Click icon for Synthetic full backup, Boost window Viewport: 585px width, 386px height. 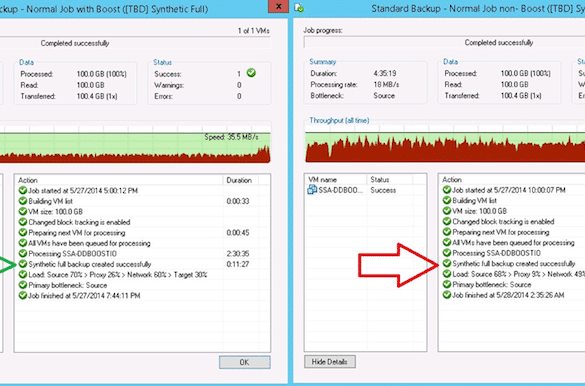coord(23,264)
